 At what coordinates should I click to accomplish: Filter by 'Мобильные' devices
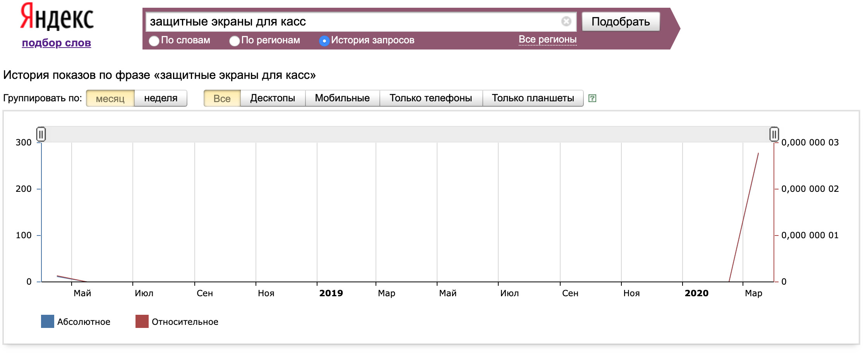[342, 98]
